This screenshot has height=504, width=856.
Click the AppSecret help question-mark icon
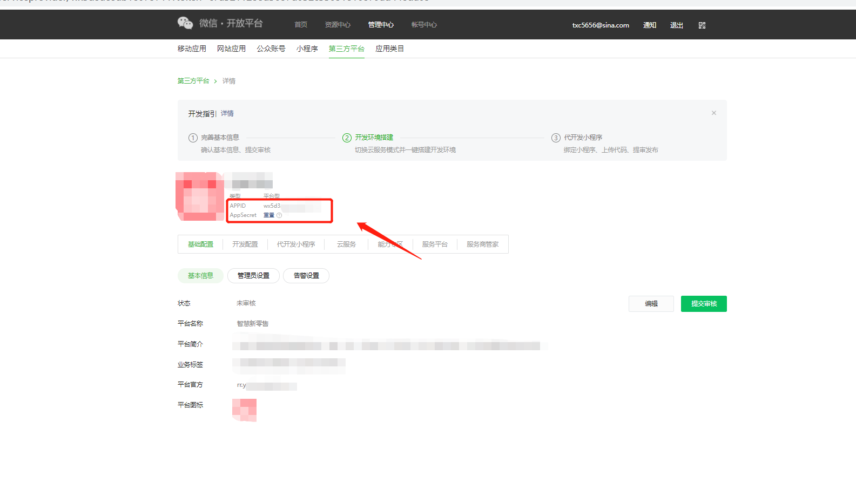pyautogui.click(x=279, y=215)
